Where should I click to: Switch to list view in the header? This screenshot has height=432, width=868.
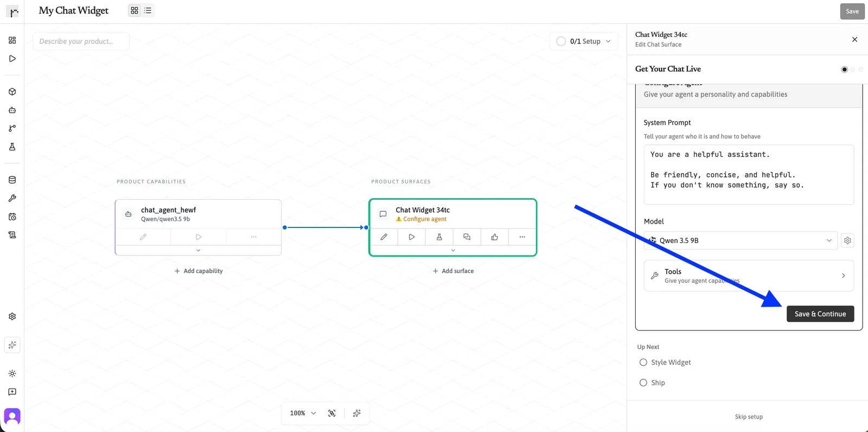(x=148, y=10)
